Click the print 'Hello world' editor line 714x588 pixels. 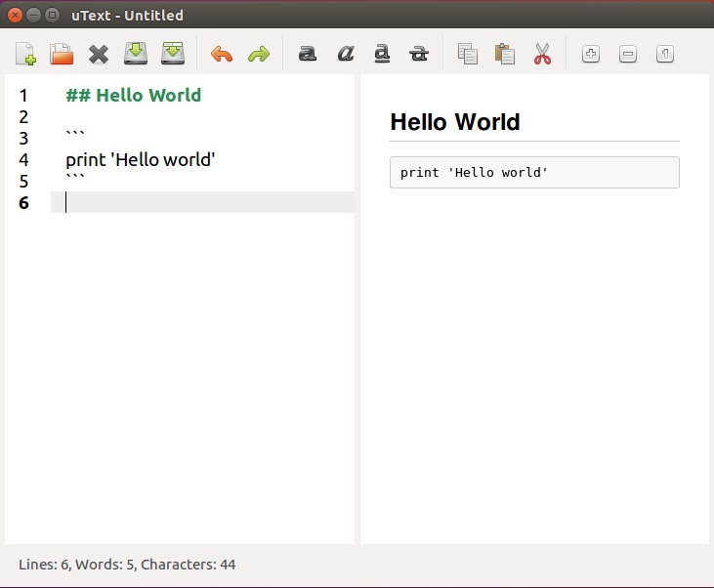pos(141,160)
